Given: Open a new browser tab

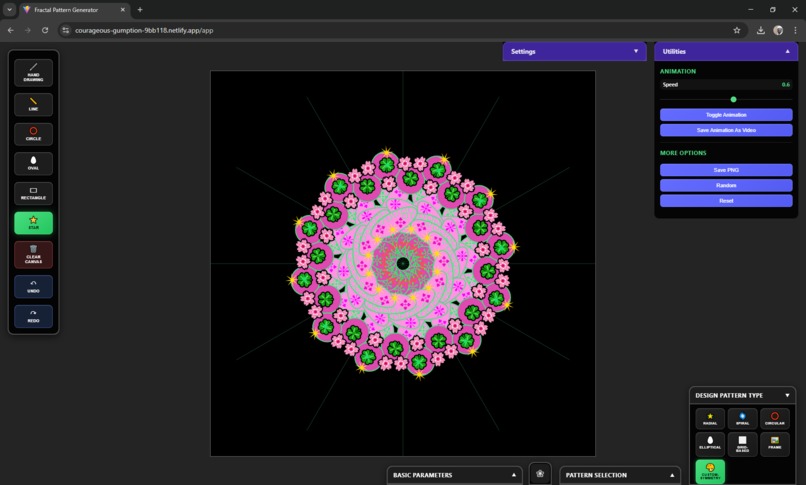Looking at the screenshot, I should click(140, 10).
